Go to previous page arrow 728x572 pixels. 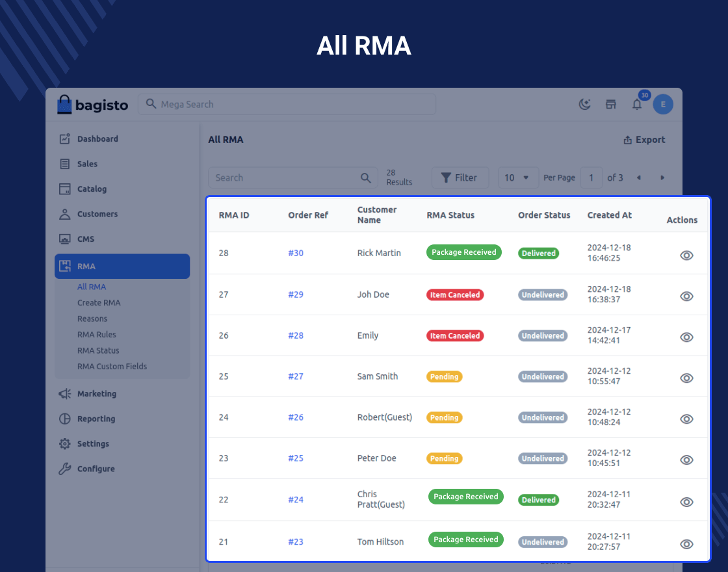click(x=638, y=177)
